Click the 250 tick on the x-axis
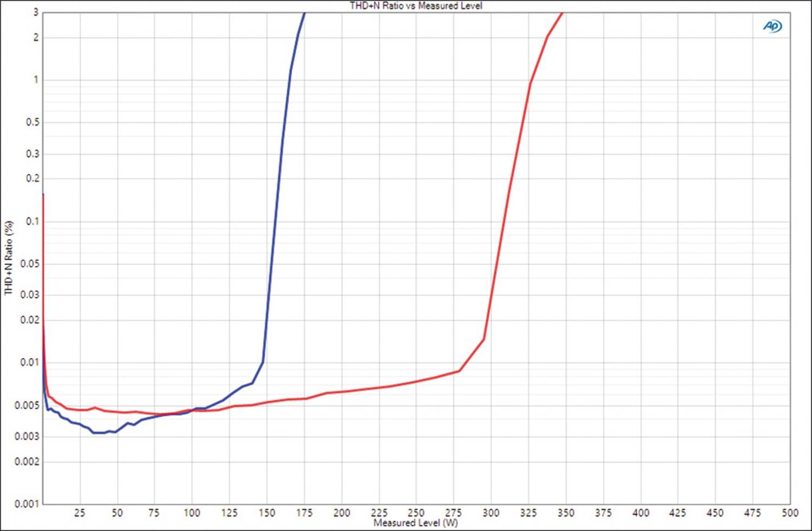The height and width of the screenshot is (531, 812). point(416,513)
